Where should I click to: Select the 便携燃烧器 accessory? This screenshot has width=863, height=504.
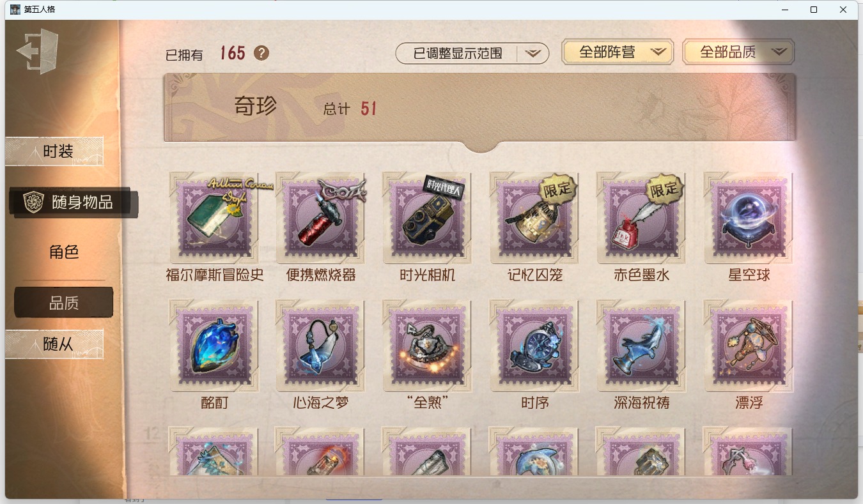coord(321,218)
